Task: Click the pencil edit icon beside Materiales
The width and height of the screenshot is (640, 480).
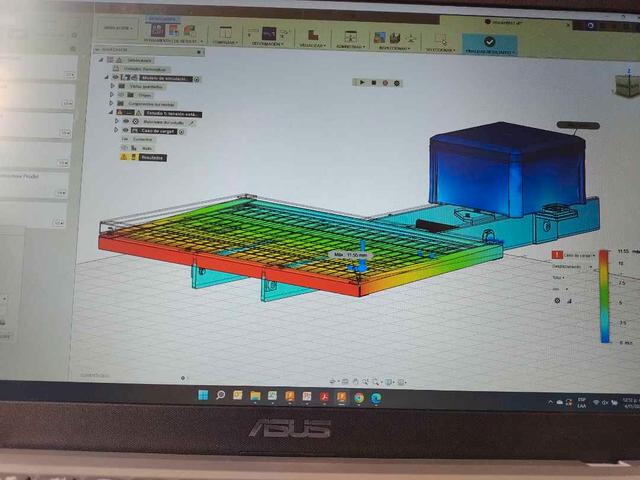Action: (x=191, y=123)
